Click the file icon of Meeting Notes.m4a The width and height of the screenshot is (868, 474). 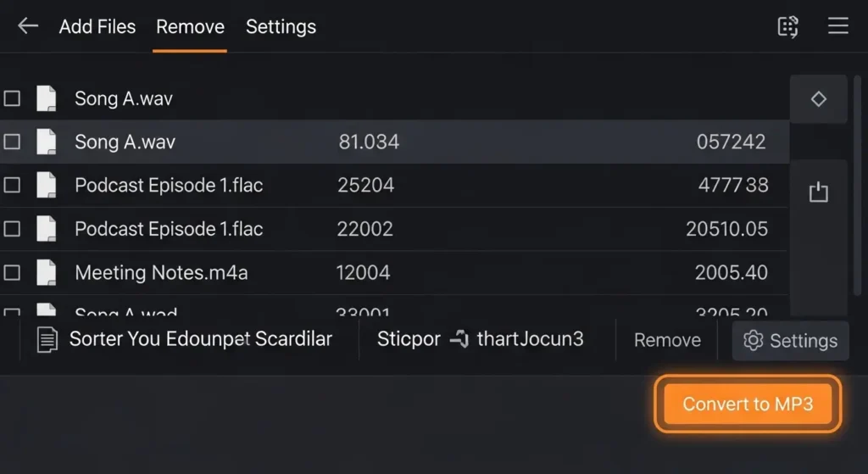tap(47, 273)
